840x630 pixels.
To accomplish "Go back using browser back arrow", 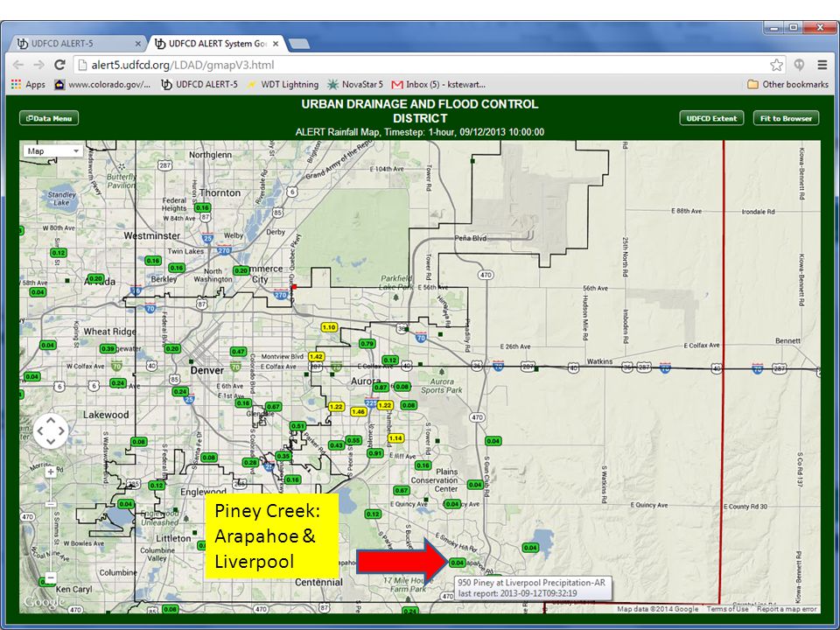I will click(18, 65).
